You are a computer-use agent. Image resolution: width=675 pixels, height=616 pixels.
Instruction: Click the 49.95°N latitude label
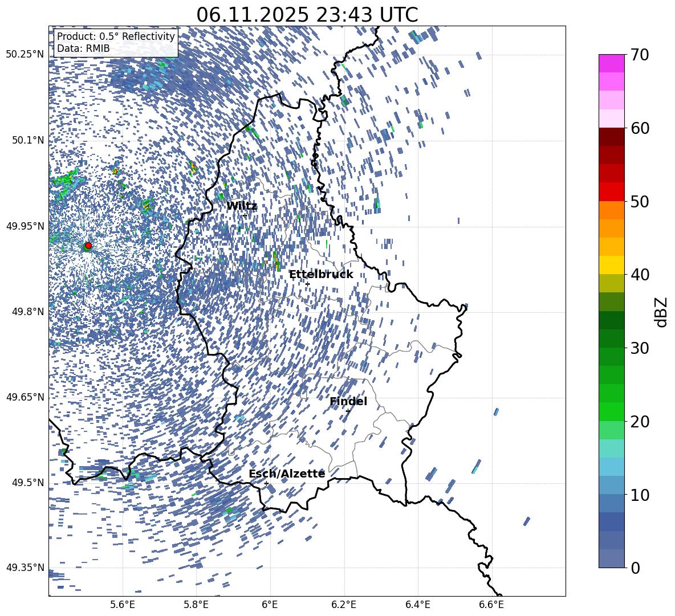[26, 226]
